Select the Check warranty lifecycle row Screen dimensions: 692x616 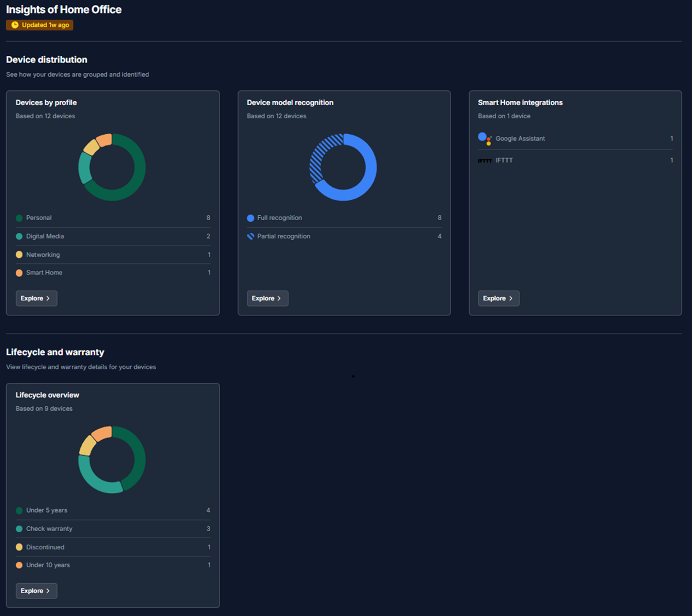(113, 529)
